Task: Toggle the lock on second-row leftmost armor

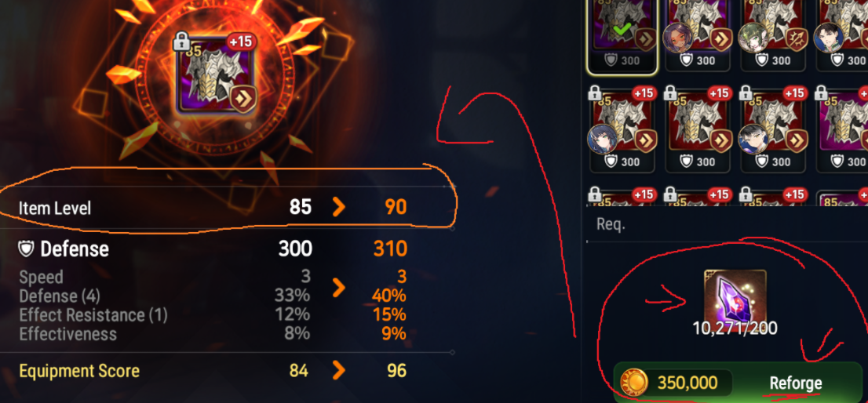Action: click(x=596, y=93)
